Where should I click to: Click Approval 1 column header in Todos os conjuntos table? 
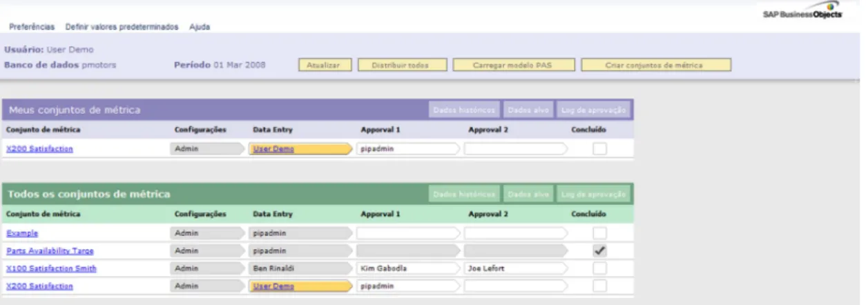click(380, 214)
